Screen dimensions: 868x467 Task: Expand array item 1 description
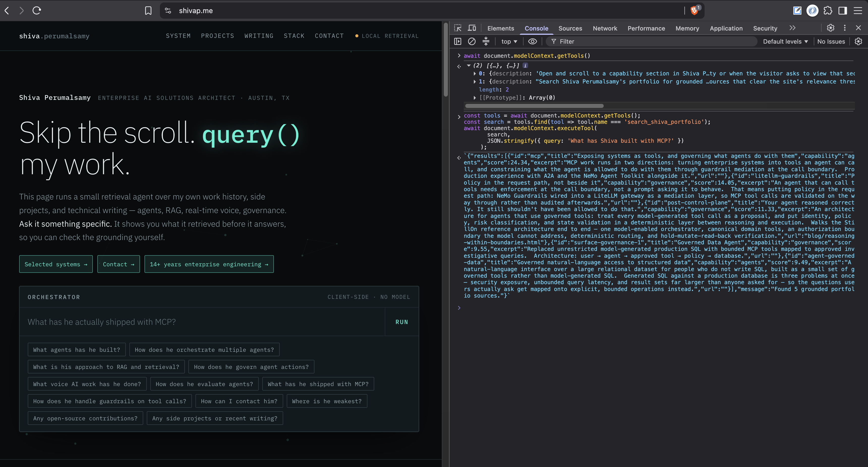(x=475, y=81)
